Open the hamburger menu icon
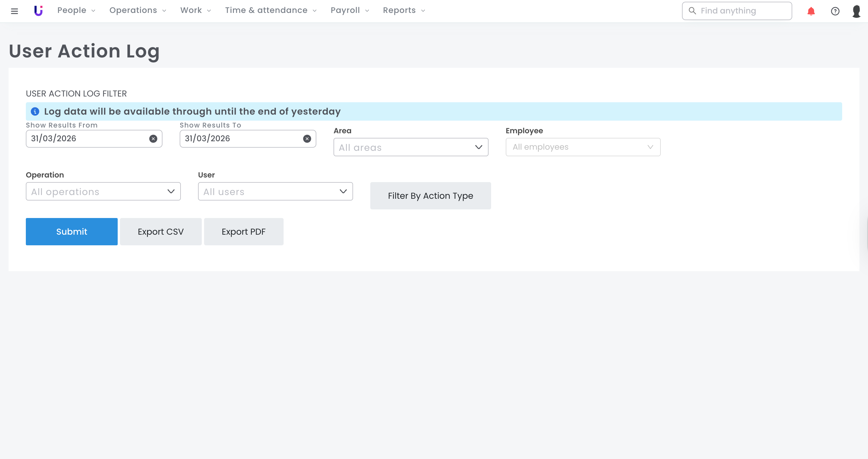The width and height of the screenshot is (868, 459). coord(14,11)
